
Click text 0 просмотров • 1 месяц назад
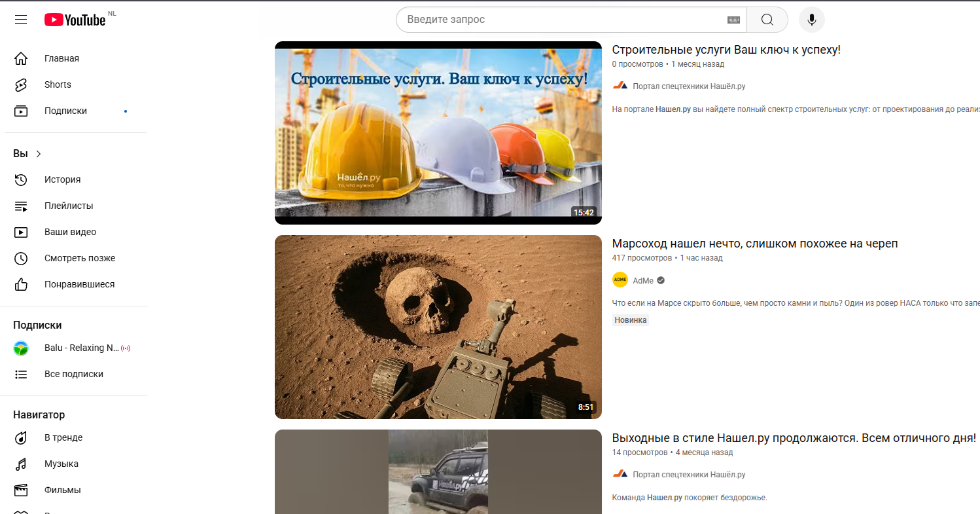point(668,64)
